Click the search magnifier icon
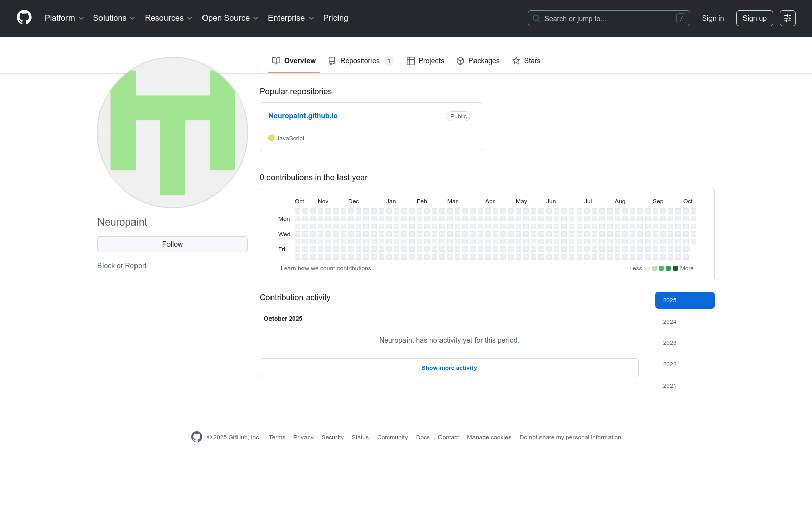Image resolution: width=812 pixels, height=508 pixels. tap(536, 18)
